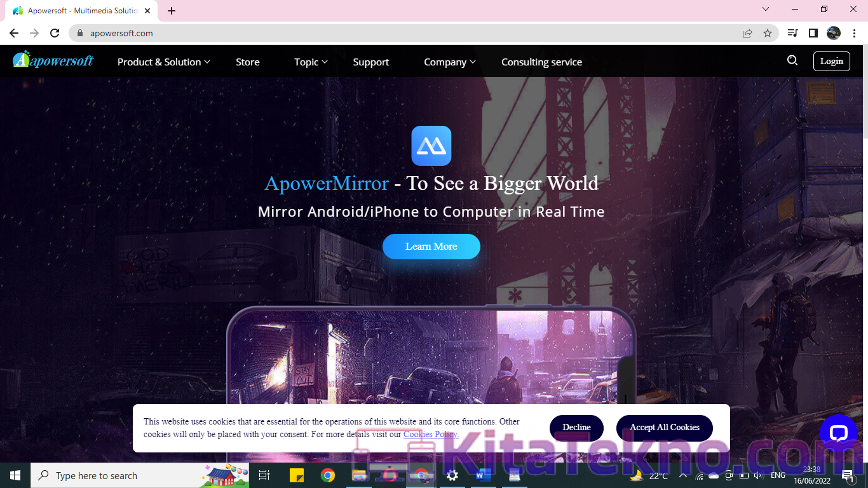
Task: Click the Chrome profile avatar
Action: click(x=834, y=33)
